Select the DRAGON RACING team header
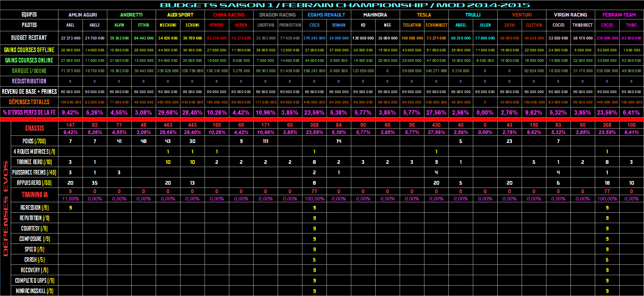Viewport: 644px width, 296px height. point(277,15)
